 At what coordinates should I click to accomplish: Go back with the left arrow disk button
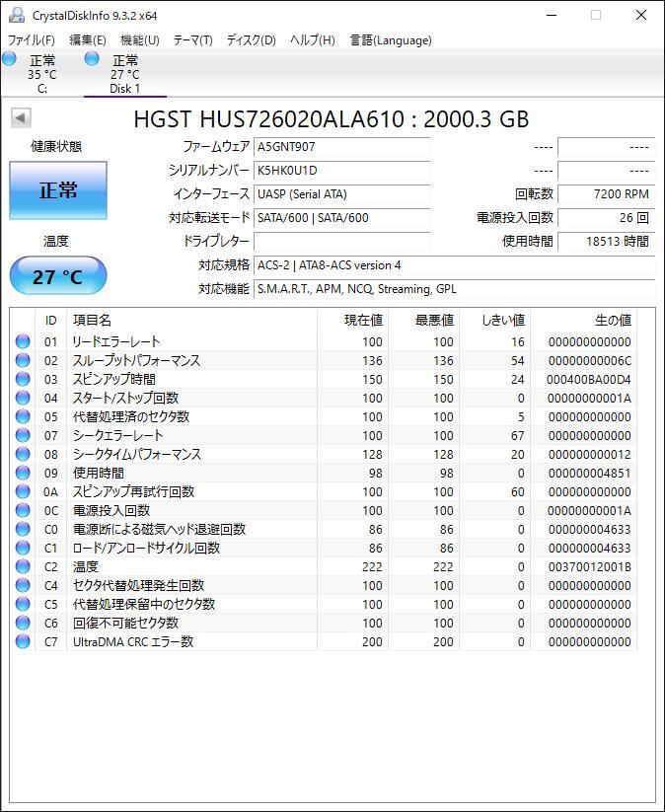click(x=21, y=117)
